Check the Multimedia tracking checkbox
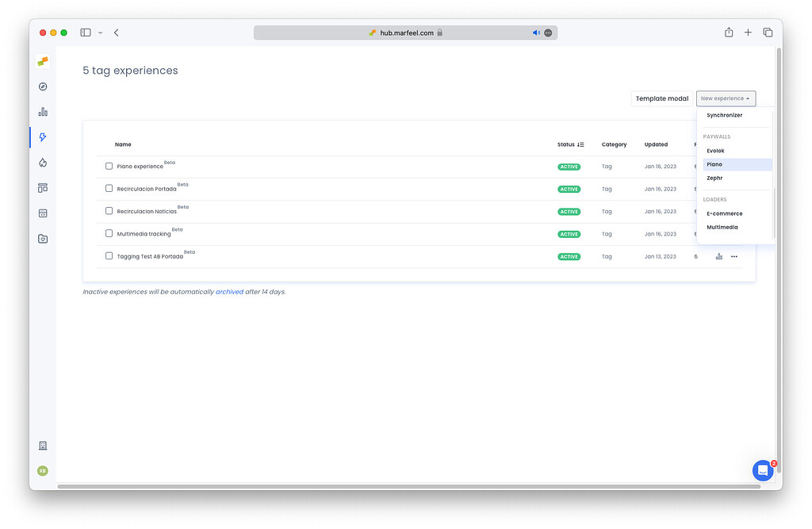Screen dimensions: 812x529 click(x=109, y=233)
